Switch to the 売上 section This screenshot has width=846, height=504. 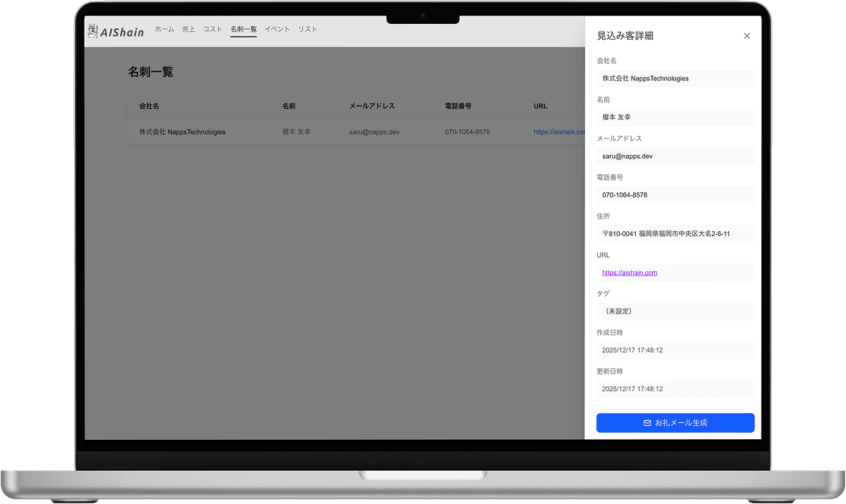[189, 29]
